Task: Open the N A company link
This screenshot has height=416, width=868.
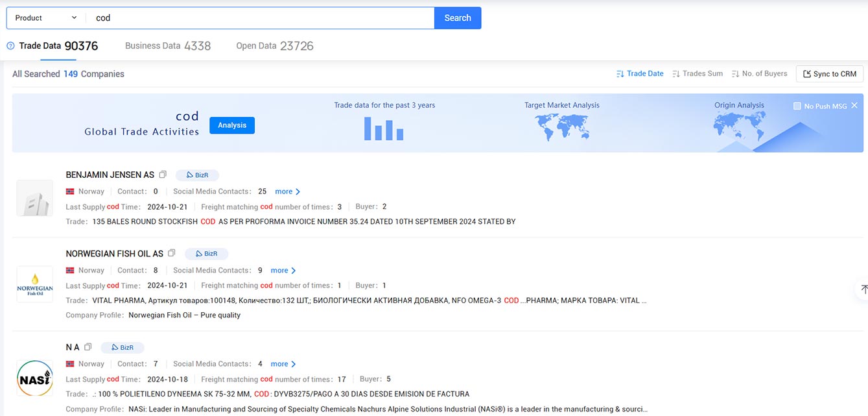Action: pos(73,347)
